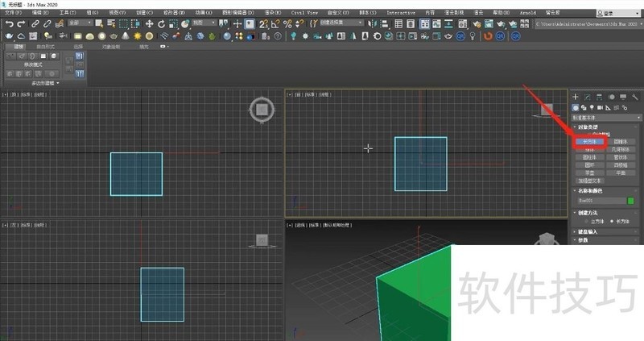Viewport: 644px width, 341px height.
Task: Select the Rotate tool in the toolbar
Action: pyautogui.click(x=161, y=24)
